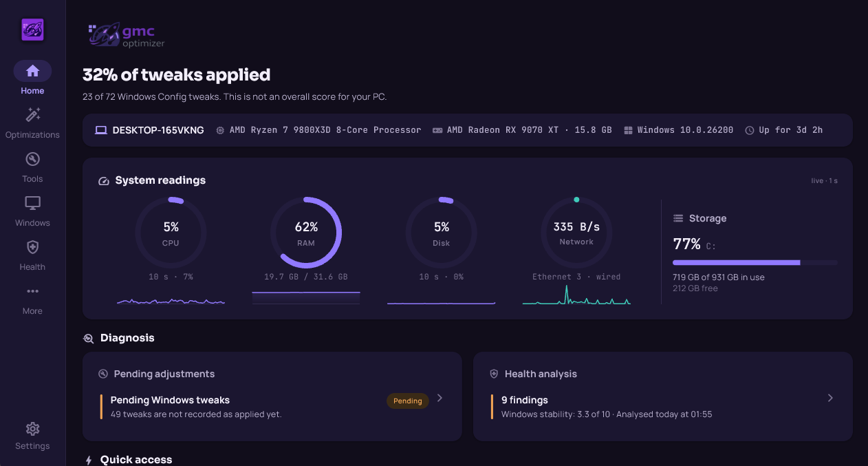Click the CPU chip icon beside Ryzen

[220, 130]
